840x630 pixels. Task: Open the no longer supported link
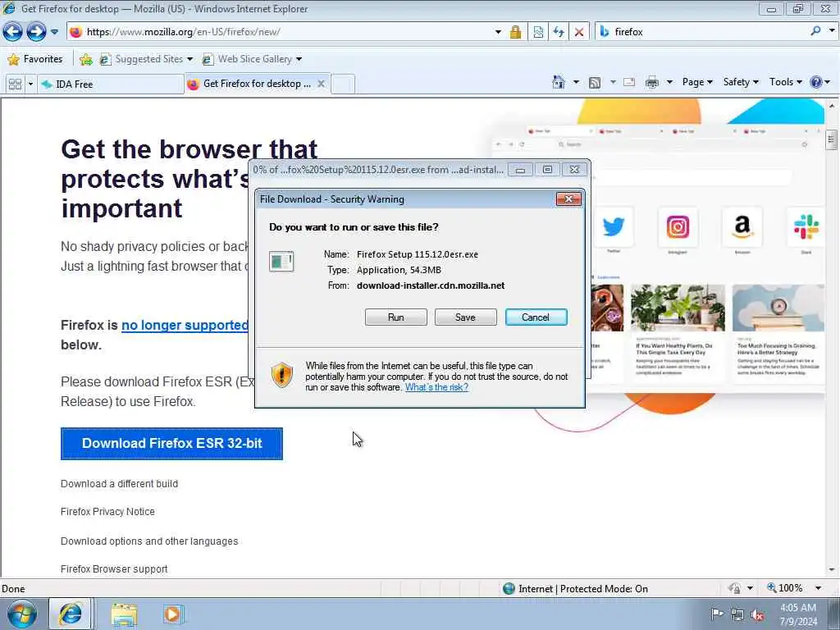coord(185,325)
